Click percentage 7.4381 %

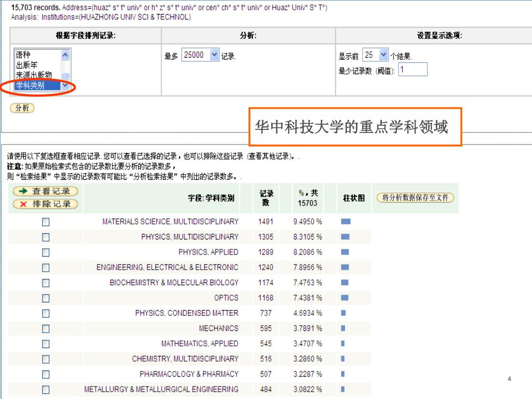click(308, 298)
